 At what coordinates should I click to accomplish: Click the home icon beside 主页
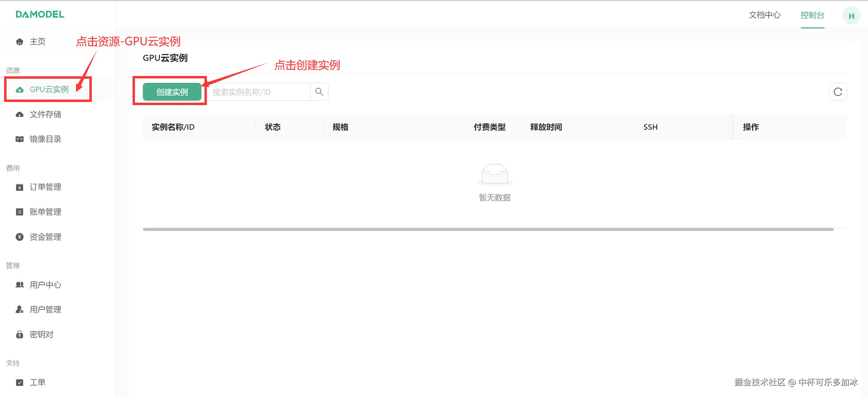tap(20, 42)
